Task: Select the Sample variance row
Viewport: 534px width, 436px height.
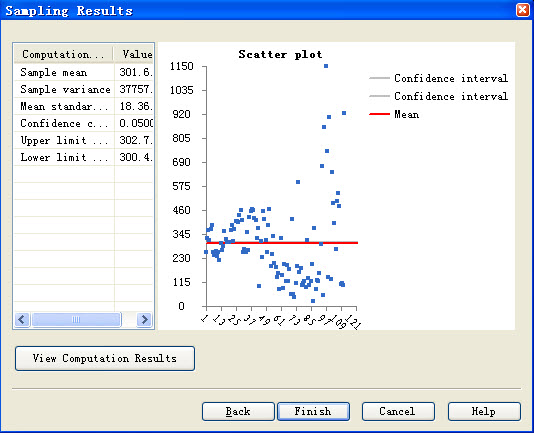Action: pos(83,89)
